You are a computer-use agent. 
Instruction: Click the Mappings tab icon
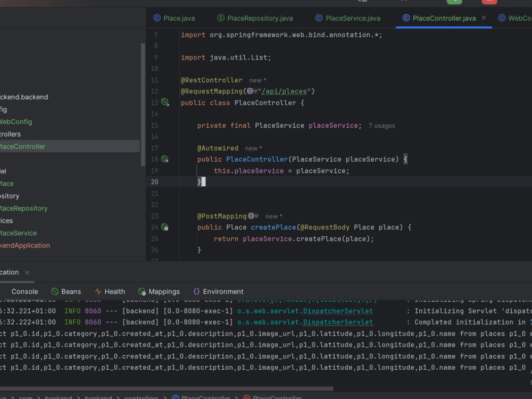tap(142, 292)
